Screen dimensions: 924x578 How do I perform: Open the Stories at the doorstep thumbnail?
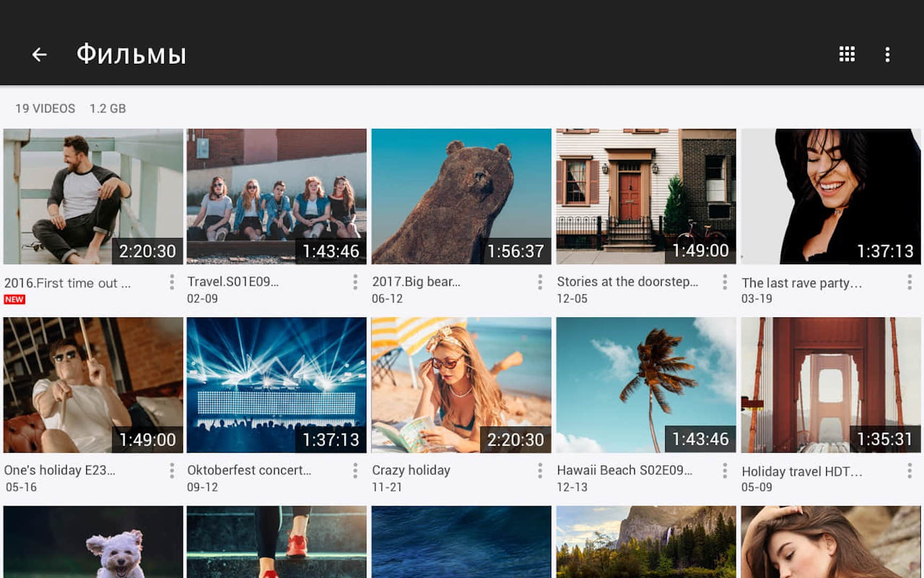pos(646,196)
